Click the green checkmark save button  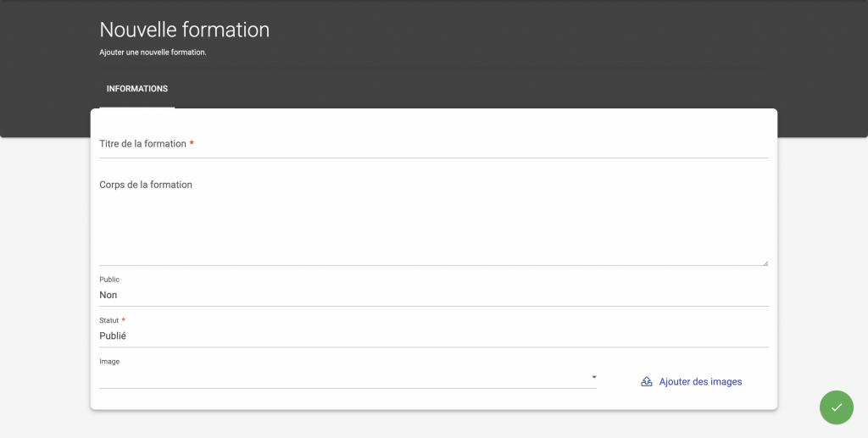click(836, 408)
